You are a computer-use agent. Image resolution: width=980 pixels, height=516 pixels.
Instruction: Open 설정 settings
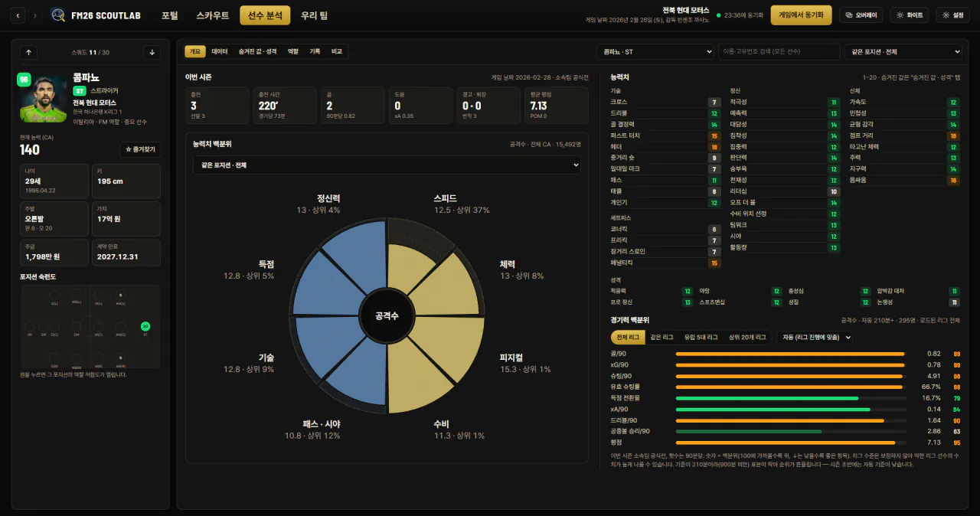tap(953, 15)
